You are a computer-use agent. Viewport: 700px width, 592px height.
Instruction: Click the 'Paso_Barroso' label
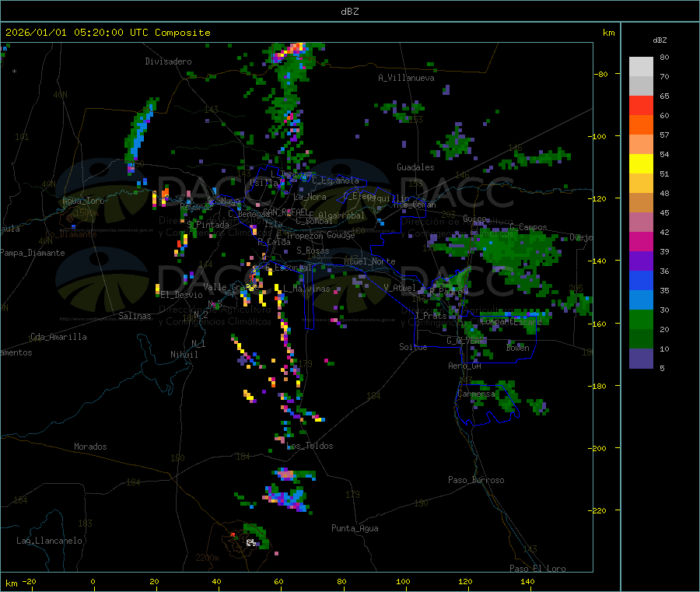click(476, 480)
